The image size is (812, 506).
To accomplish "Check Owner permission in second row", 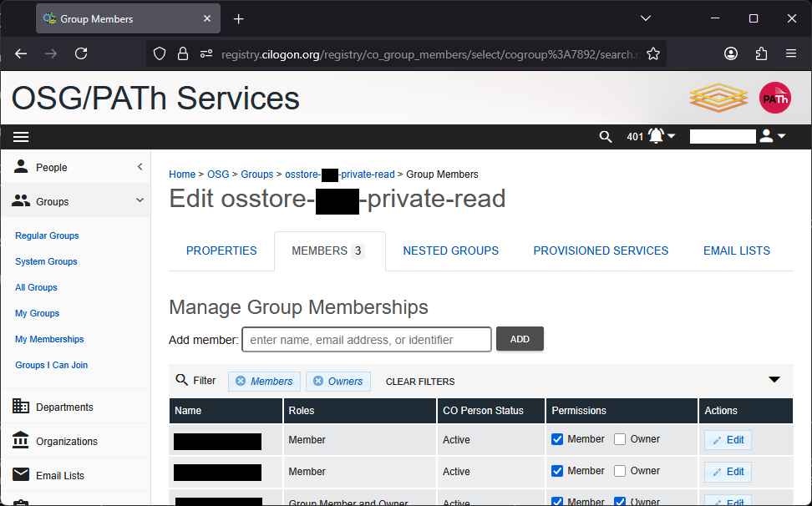I will point(620,471).
